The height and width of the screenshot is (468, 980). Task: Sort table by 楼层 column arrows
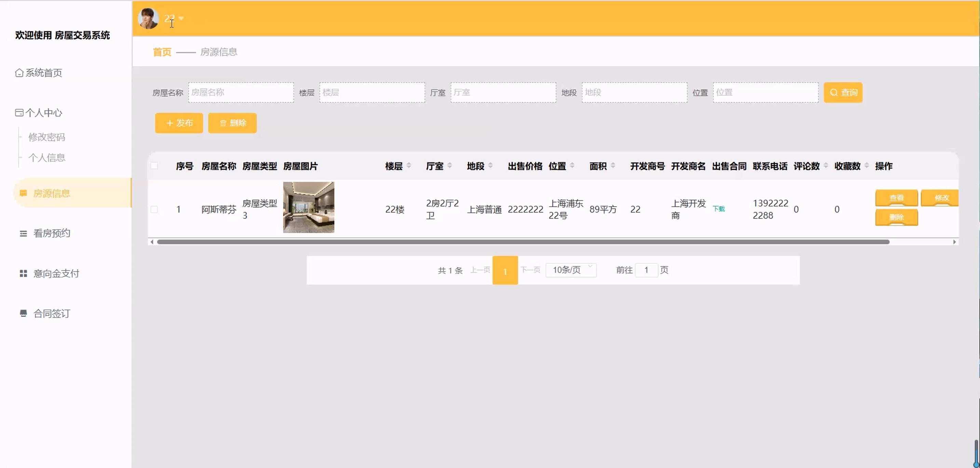[409, 166]
